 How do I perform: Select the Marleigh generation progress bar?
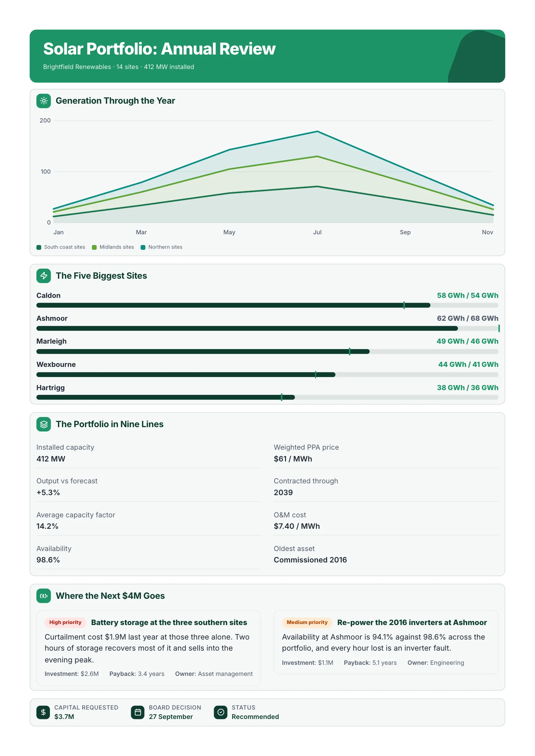coord(267,351)
